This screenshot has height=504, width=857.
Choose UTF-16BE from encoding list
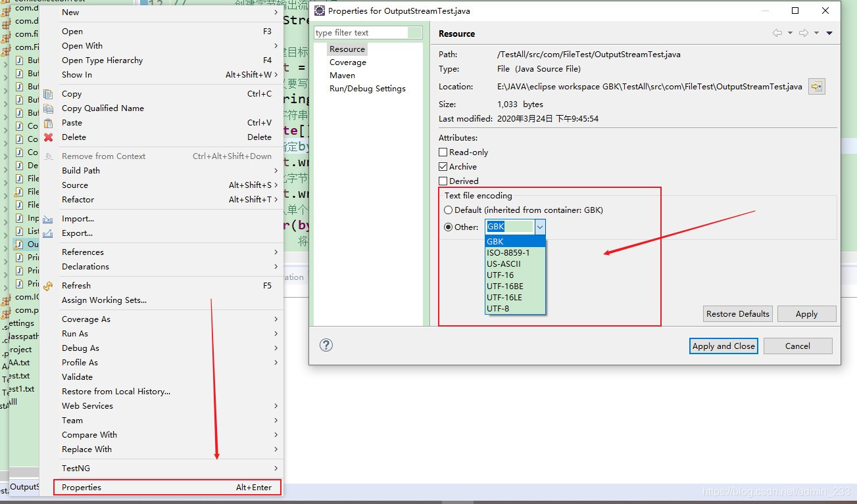coord(515,286)
